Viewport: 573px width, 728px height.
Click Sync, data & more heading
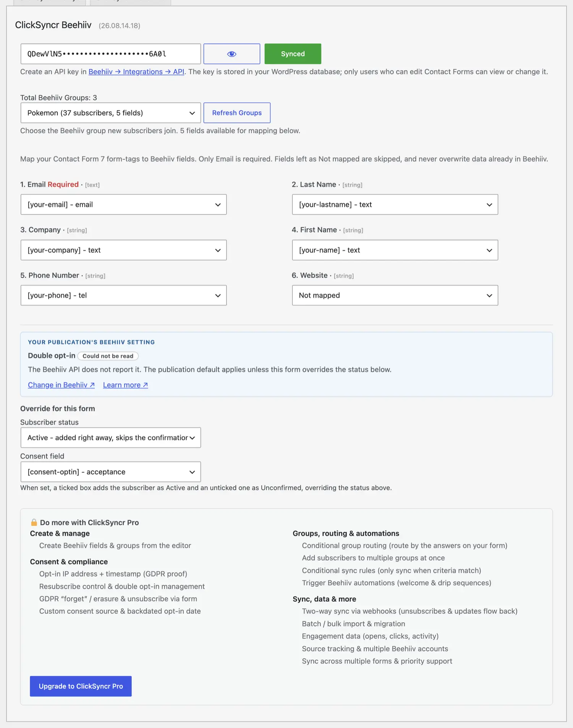coord(324,599)
